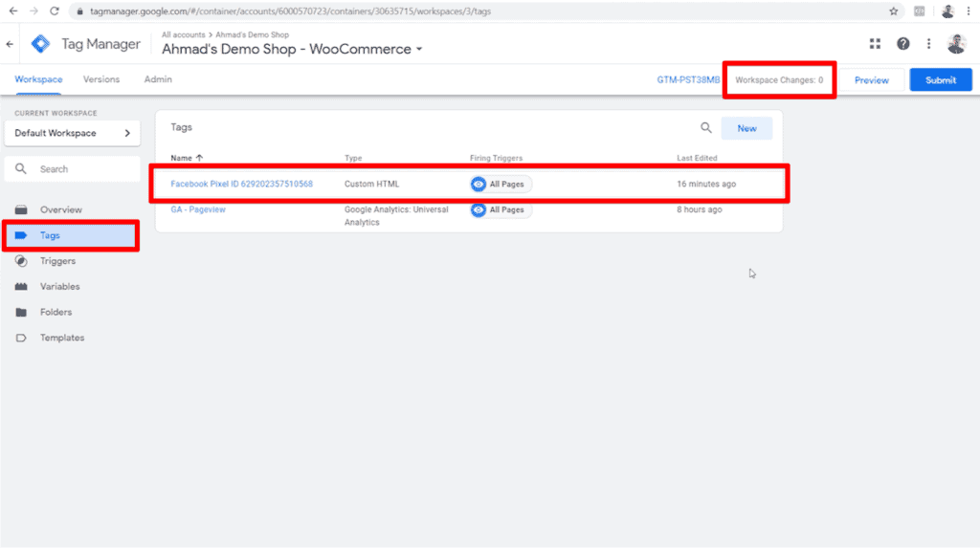Sort tags by Name column arrow
Screen dimensions: 980x548
pos(199,158)
